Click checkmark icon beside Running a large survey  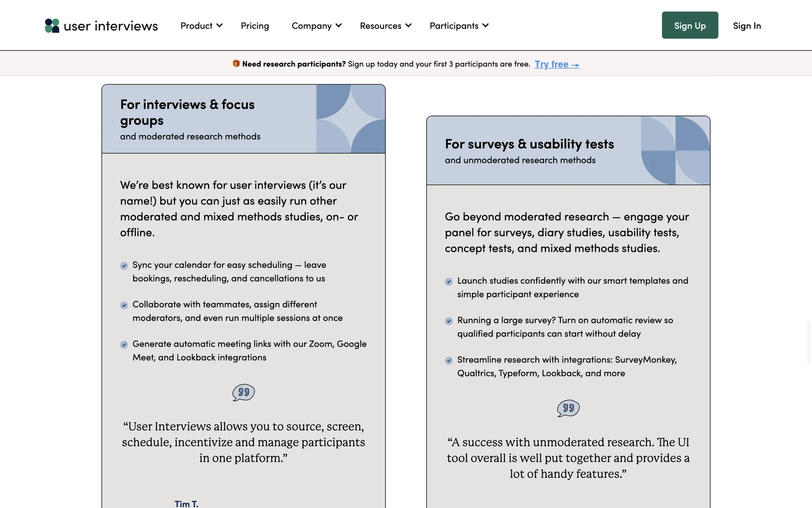click(449, 321)
